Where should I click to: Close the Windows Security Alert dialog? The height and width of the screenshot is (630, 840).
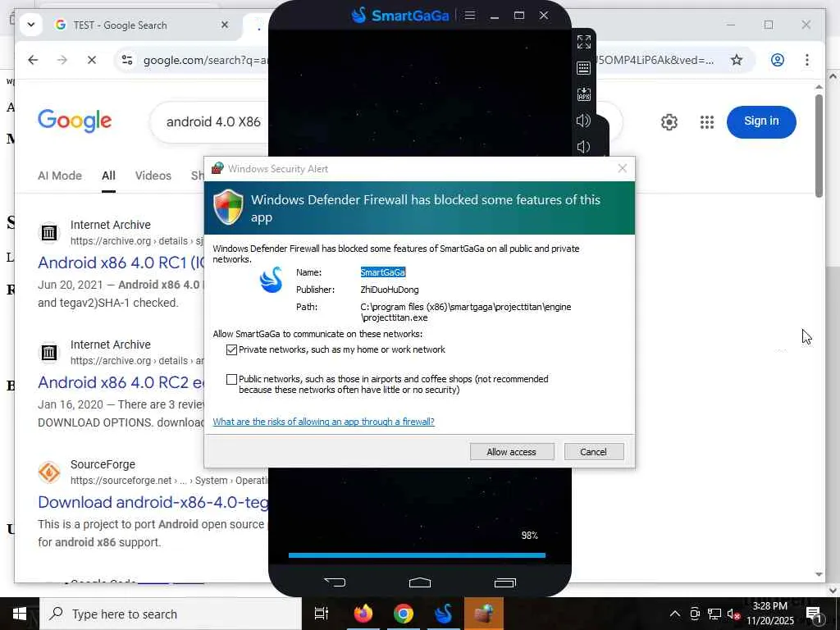[x=622, y=168]
